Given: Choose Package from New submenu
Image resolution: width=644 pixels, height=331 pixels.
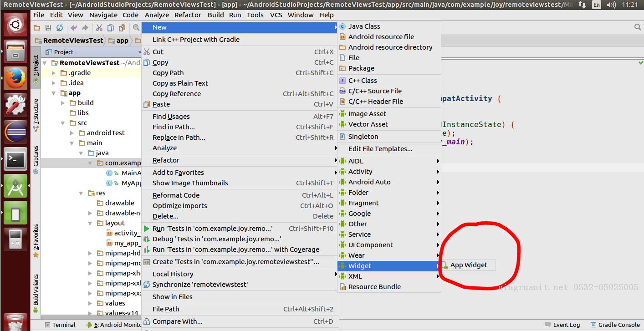Looking at the screenshot, I should pos(389,68).
